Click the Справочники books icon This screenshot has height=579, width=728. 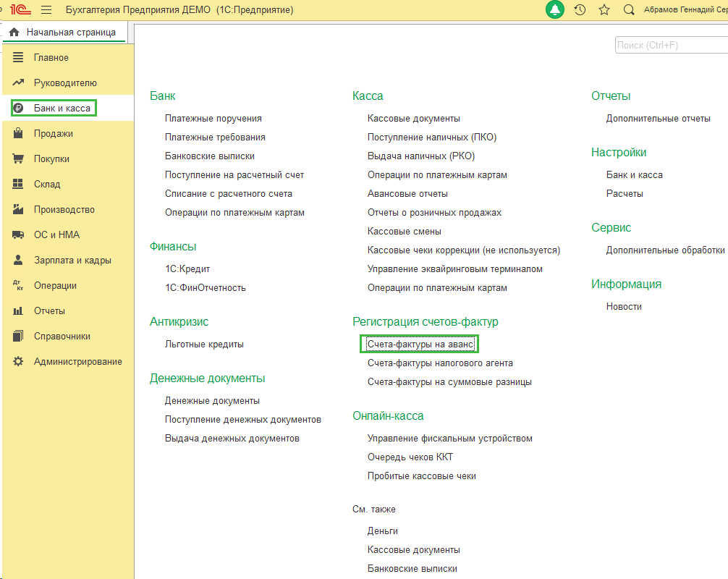click(18, 336)
